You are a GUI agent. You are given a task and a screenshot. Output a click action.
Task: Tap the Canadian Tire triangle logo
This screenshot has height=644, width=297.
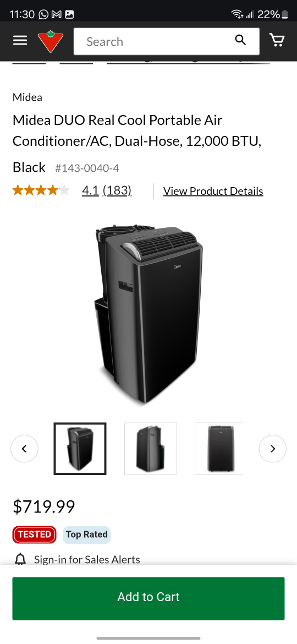pyautogui.click(x=51, y=41)
